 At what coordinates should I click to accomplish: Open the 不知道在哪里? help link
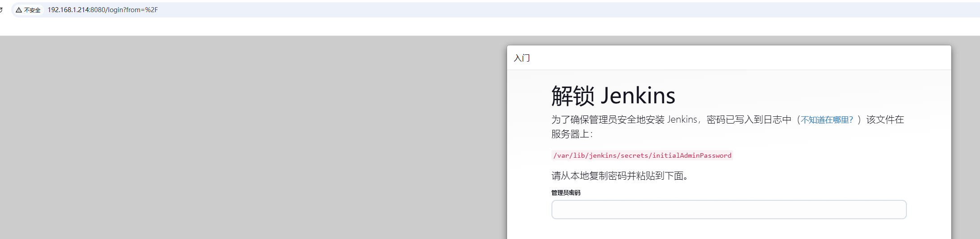coord(827,120)
